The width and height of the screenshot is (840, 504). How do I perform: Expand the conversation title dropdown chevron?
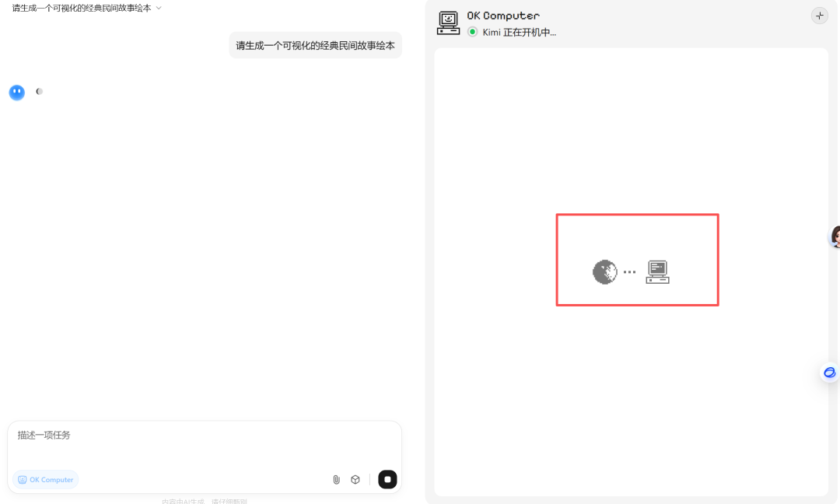click(x=159, y=8)
